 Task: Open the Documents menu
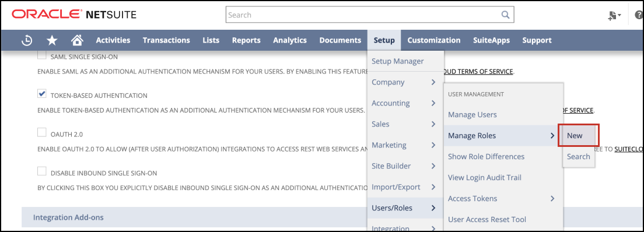point(341,40)
